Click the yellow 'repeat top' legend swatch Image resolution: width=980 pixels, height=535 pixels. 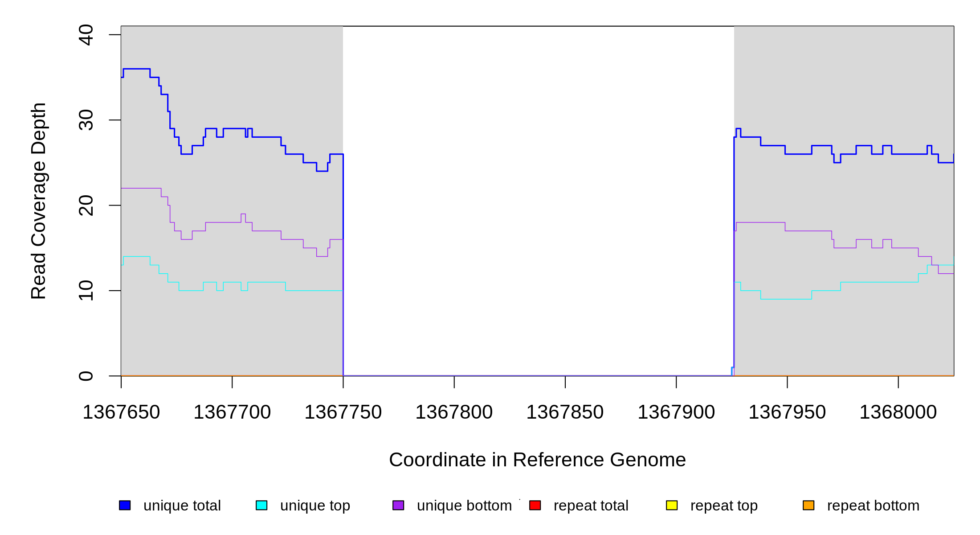[672, 505]
